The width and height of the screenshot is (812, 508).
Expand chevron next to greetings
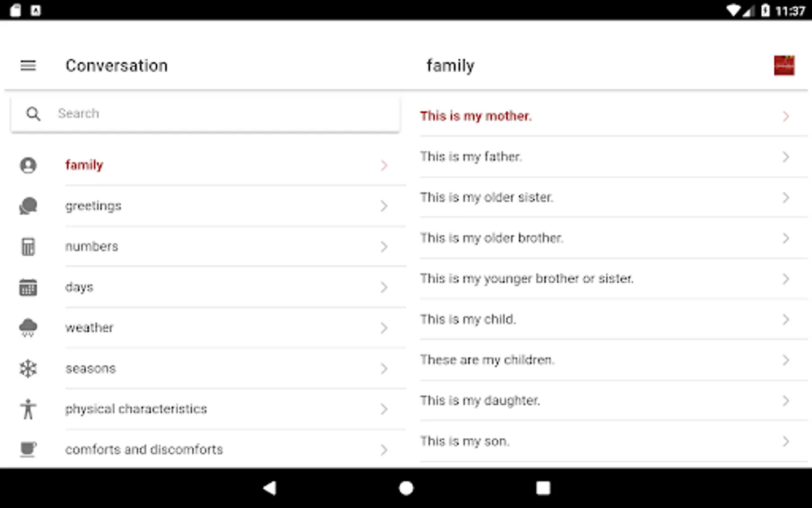click(384, 206)
